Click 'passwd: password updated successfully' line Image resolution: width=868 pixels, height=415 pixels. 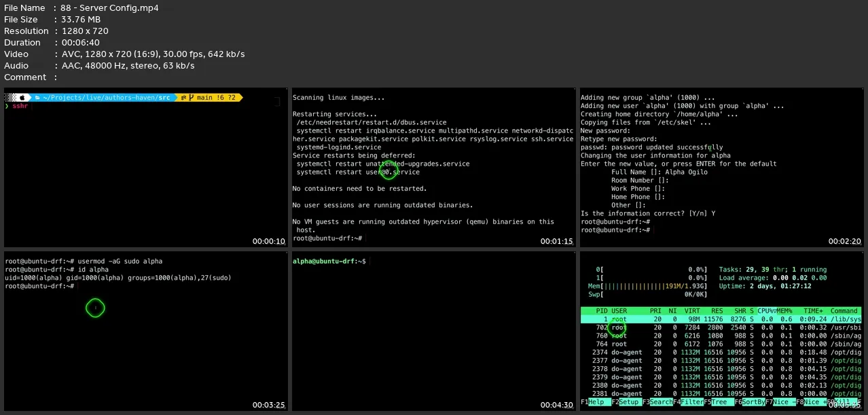pos(652,147)
